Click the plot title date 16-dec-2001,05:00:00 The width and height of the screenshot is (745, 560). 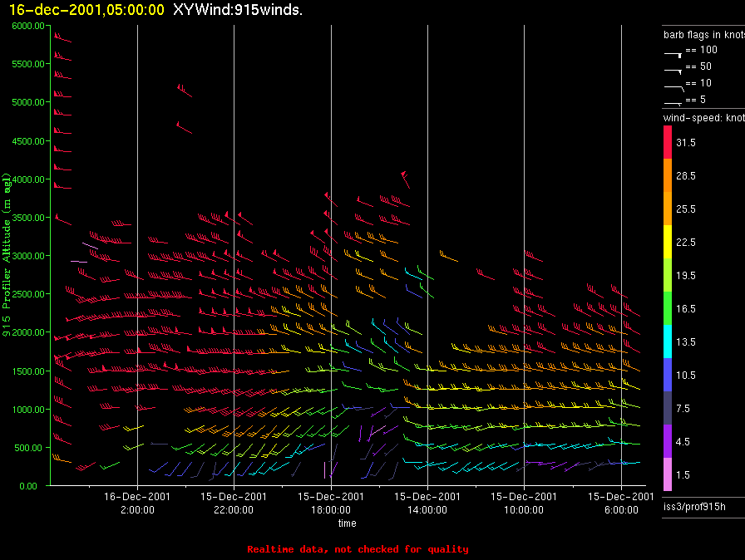(87, 10)
